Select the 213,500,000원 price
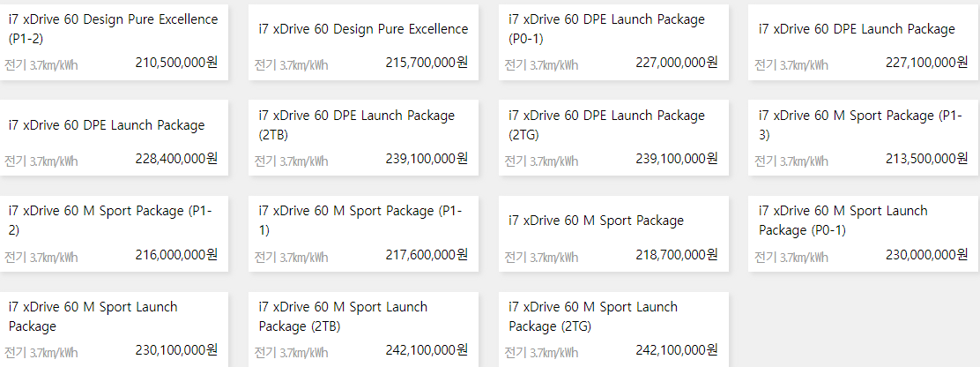 click(x=927, y=159)
